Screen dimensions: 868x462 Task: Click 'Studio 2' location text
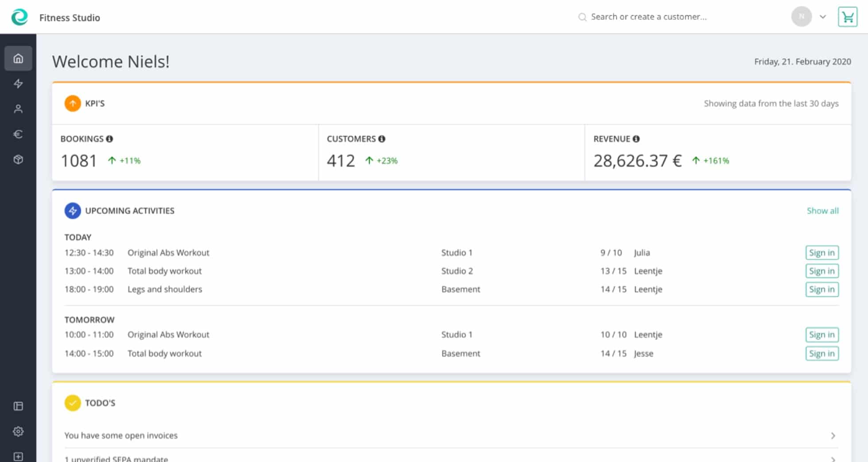click(x=457, y=271)
